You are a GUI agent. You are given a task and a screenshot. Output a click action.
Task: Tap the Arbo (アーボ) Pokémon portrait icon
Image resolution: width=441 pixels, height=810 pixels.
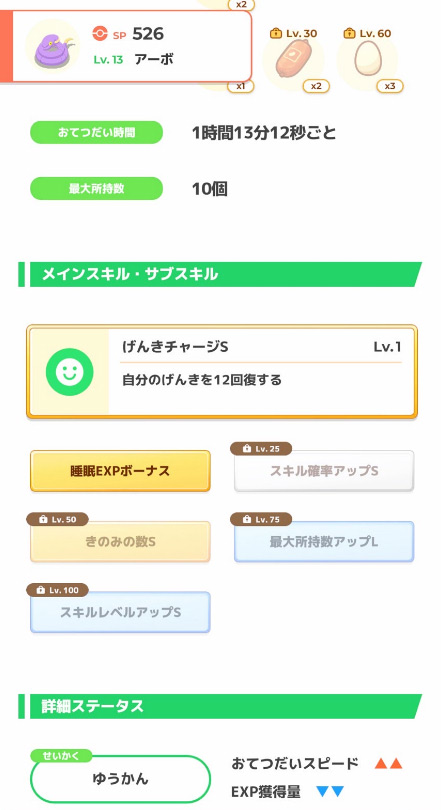[52, 46]
